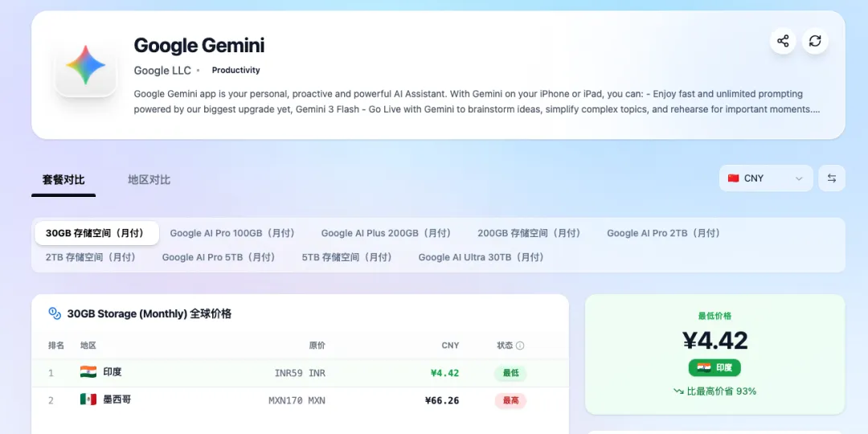
Task: Click the large ¥4.42 lowest price figure
Action: point(714,341)
